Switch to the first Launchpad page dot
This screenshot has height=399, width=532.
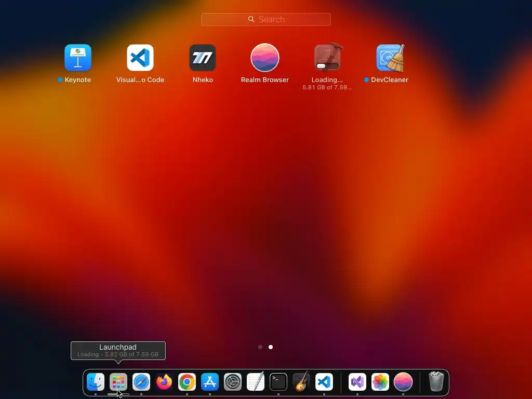tap(260, 347)
